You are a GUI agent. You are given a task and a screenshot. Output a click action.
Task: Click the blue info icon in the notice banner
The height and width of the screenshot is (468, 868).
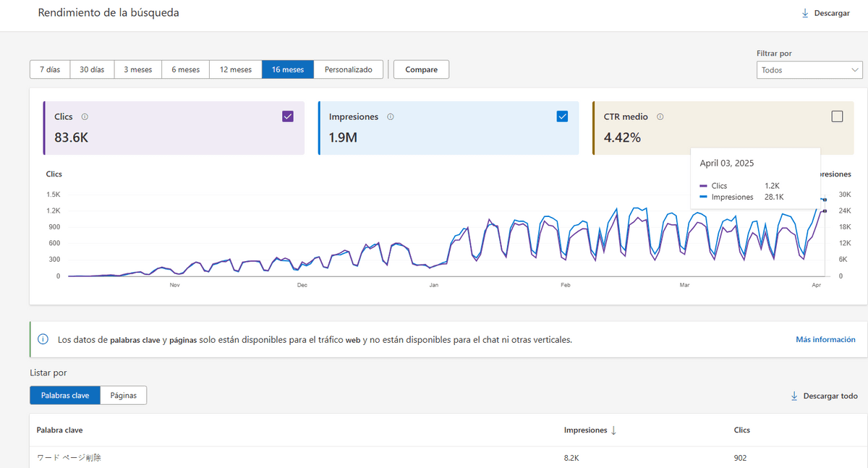[x=43, y=339]
